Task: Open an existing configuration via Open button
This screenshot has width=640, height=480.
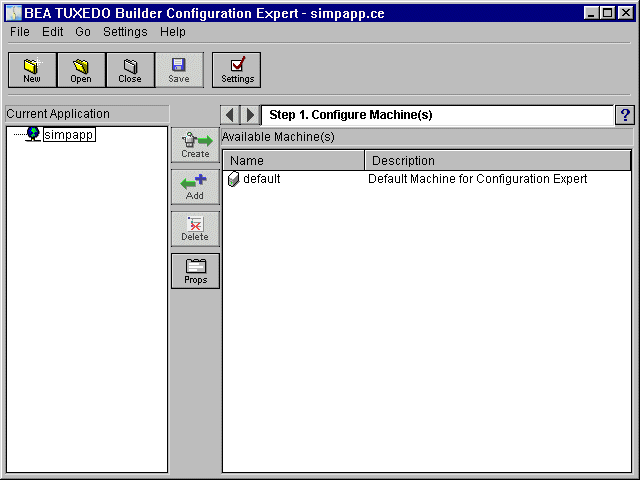Action: pyautogui.click(x=81, y=70)
